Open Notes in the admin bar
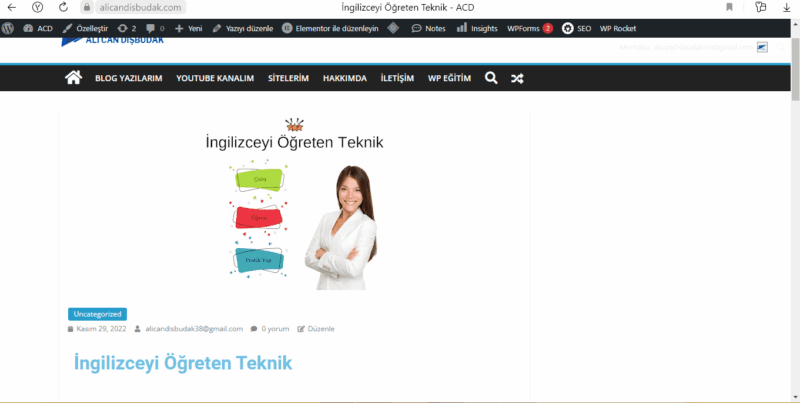Image resolution: width=800 pixels, height=403 pixels. tap(428, 28)
